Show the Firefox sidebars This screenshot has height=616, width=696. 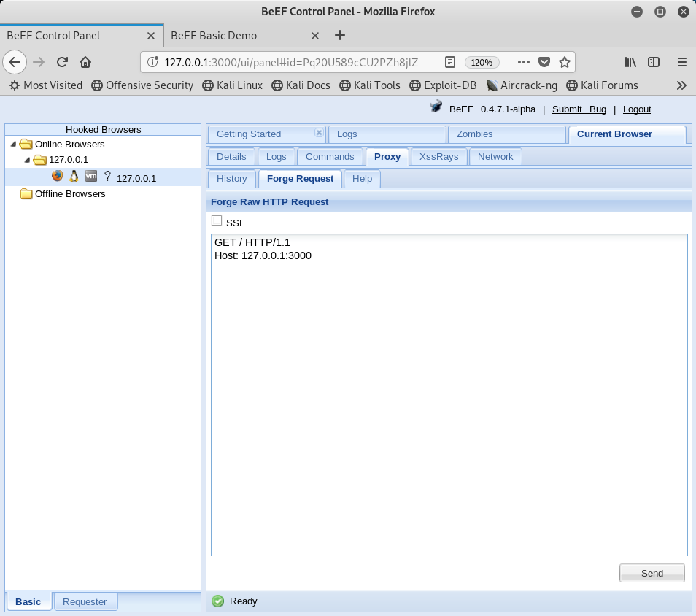click(x=654, y=62)
